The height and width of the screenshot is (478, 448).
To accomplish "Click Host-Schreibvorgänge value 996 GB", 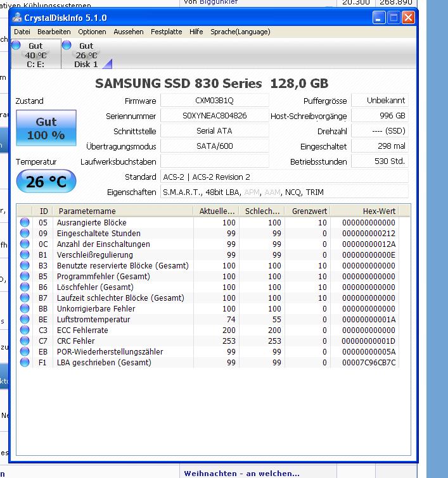I will point(380,115).
